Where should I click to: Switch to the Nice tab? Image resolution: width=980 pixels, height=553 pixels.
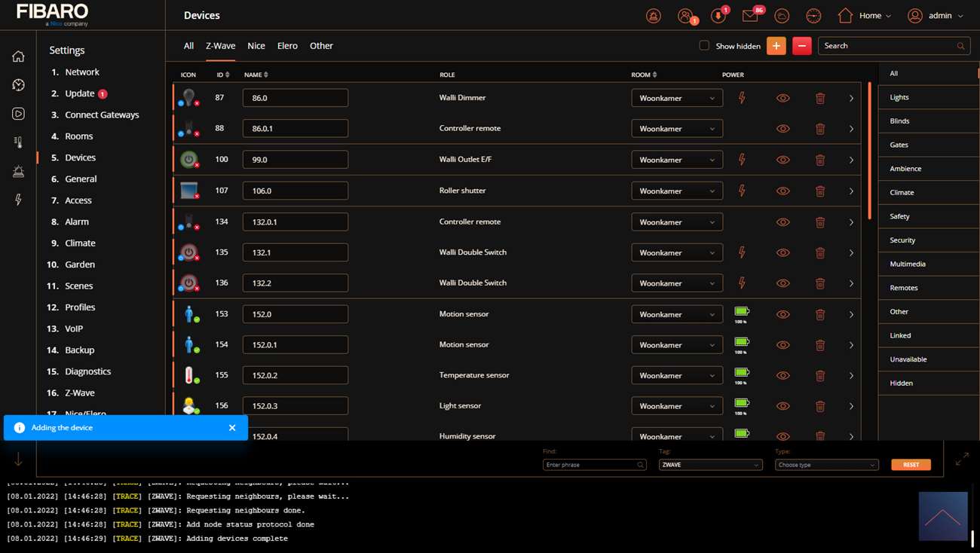(256, 46)
